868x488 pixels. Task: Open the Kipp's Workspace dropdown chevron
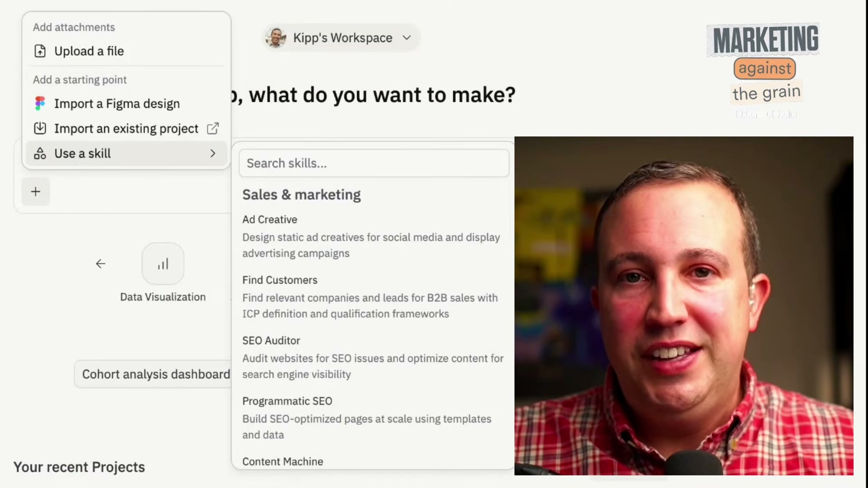click(407, 38)
